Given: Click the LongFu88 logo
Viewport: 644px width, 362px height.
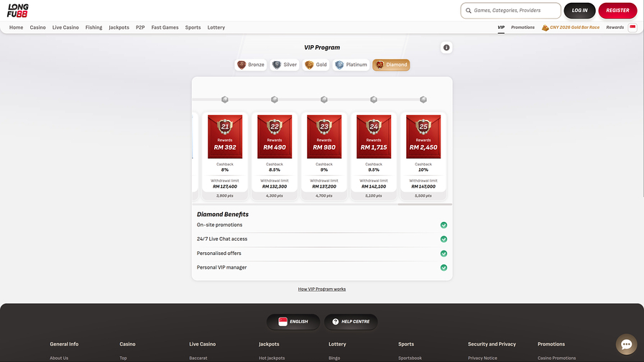Looking at the screenshot, I should [18, 10].
